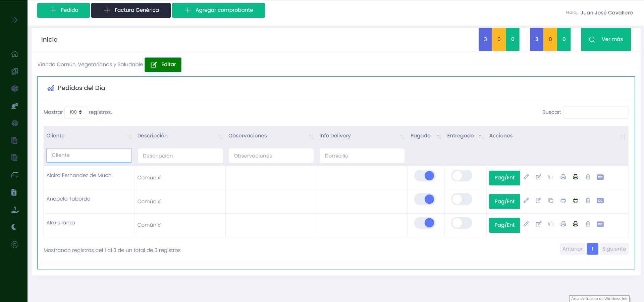Toggle Pagado switch for Alexis lanza
Screen dimensions: 644x302
425,223
